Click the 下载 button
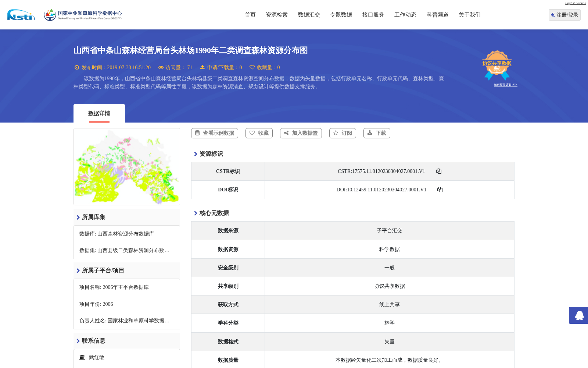 (377, 133)
